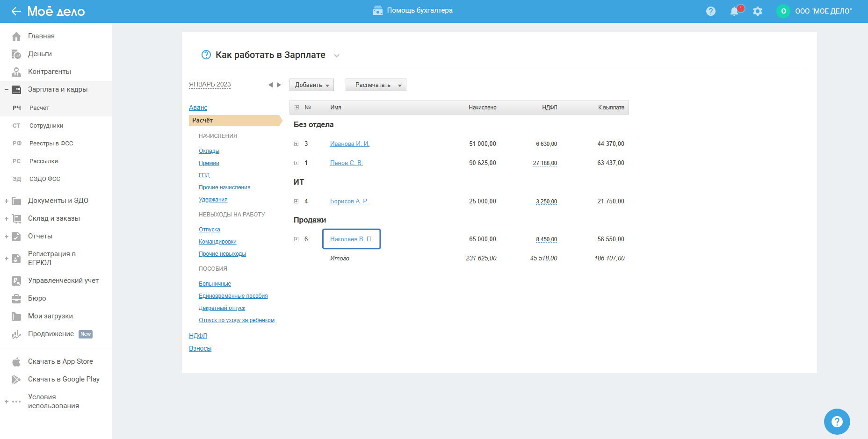Screen dimensions: 868x439
Task: Expand all rows via header plus icon
Action: 297,108
